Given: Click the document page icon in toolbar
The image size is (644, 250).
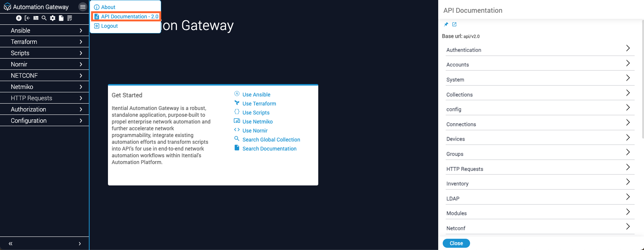Looking at the screenshot, I should click(x=61, y=18).
